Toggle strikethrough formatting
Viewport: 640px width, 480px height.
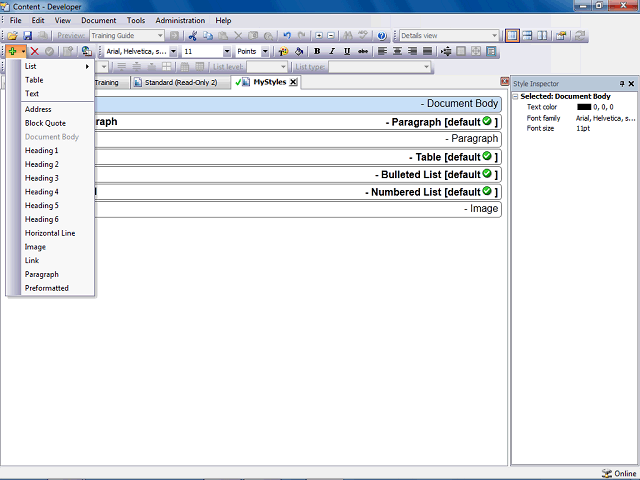pos(362,51)
